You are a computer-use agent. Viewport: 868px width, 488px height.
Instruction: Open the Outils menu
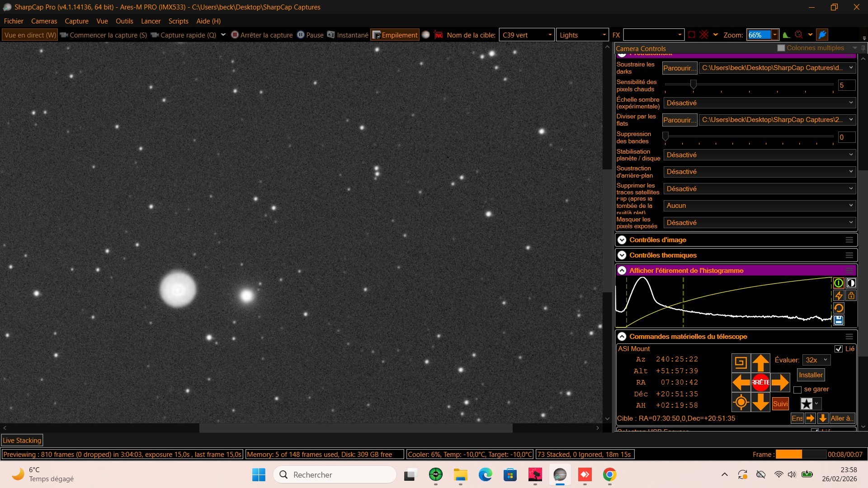point(124,21)
